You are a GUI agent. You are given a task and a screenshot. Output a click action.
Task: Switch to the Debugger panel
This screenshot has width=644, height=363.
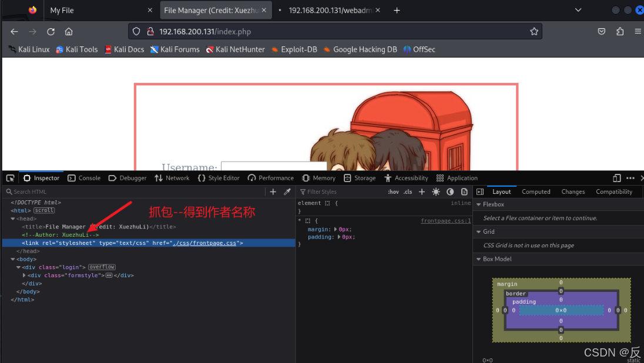tap(128, 178)
